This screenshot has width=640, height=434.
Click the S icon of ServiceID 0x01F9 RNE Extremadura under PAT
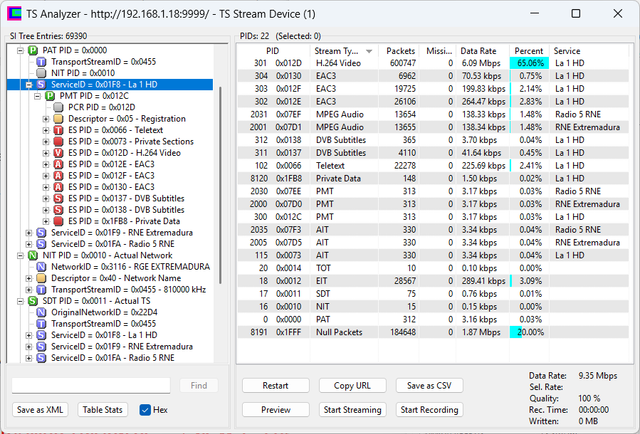(x=41, y=233)
